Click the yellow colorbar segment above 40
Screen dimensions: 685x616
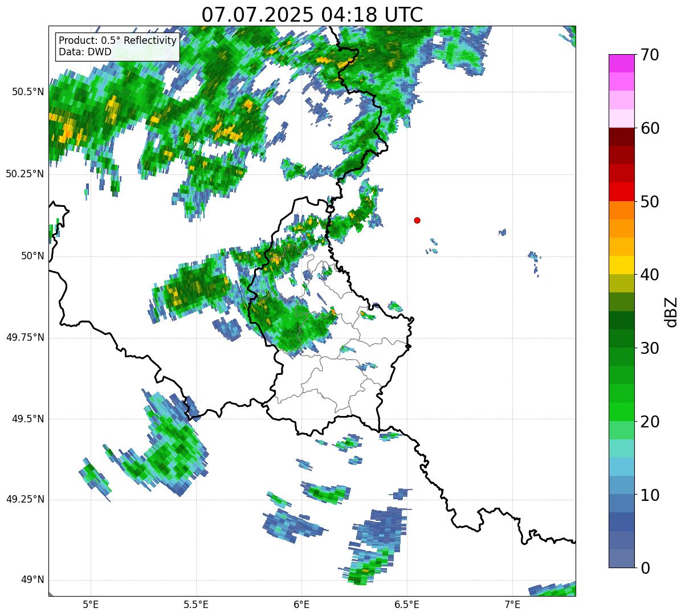[621, 266]
